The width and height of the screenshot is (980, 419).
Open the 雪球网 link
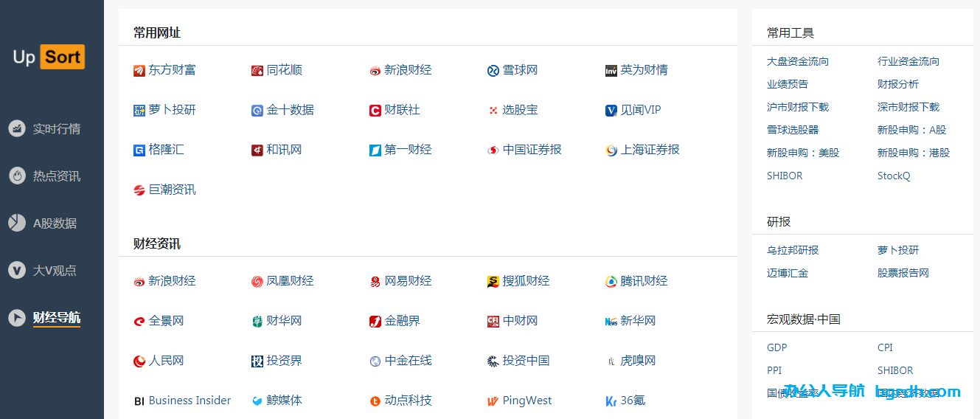pos(520,70)
